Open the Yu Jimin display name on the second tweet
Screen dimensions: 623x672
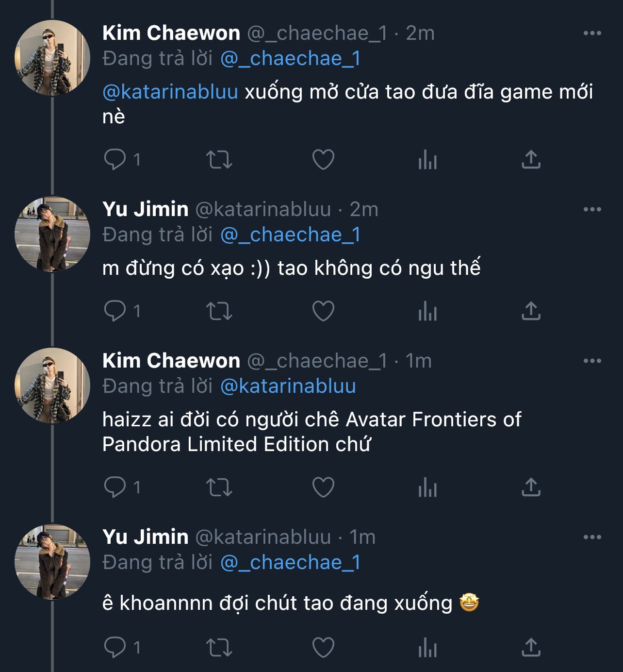click(146, 209)
